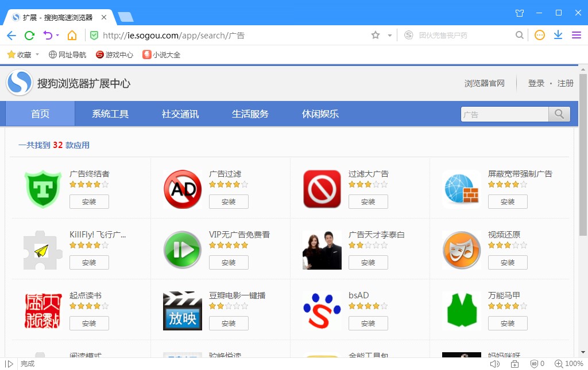Bookmark this page with the star icon
The image size is (588, 370).
click(x=376, y=35)
